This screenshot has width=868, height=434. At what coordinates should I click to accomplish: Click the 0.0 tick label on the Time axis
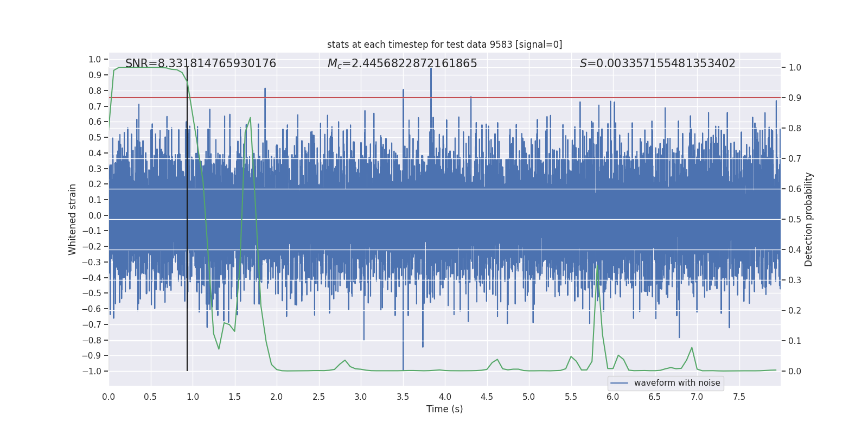point(108,397)
